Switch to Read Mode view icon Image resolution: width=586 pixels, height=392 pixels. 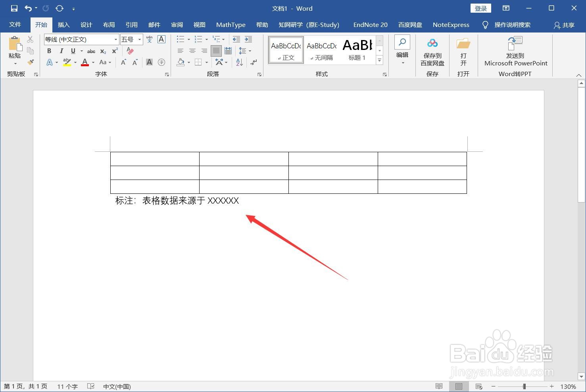coord(439,386)
